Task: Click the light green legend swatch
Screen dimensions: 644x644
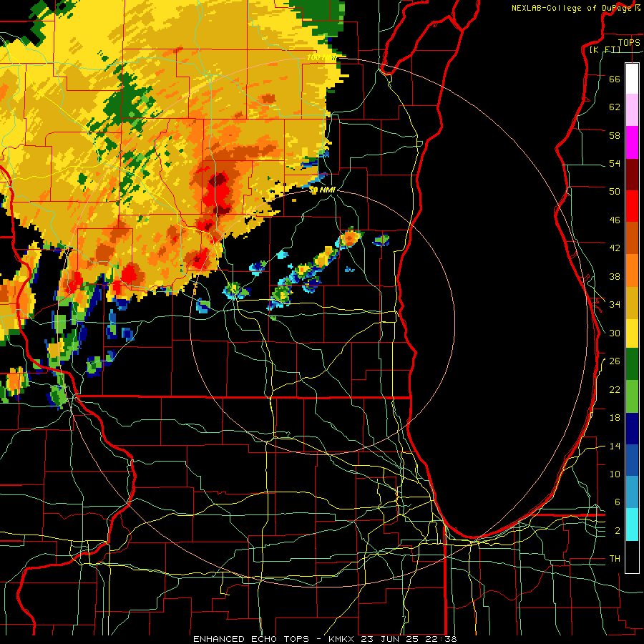Action: click(x=632, y=396)
